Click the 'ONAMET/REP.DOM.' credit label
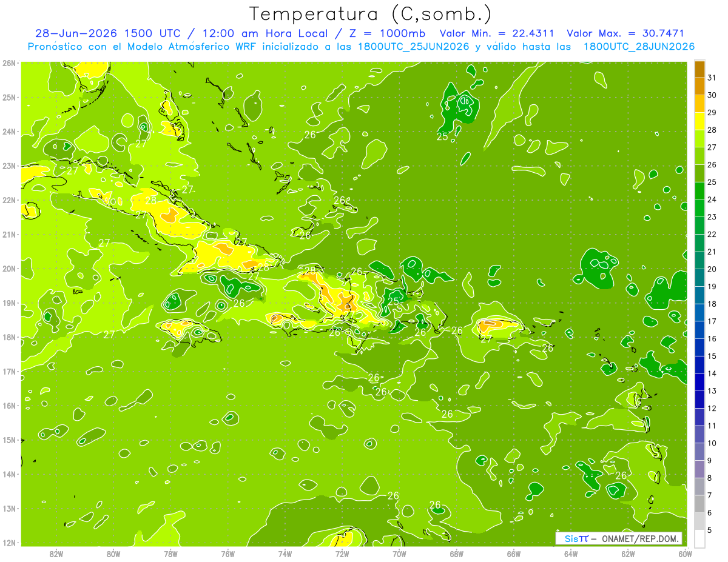The width and height of the screenshot is (728, 562). (x=641, y=539)
